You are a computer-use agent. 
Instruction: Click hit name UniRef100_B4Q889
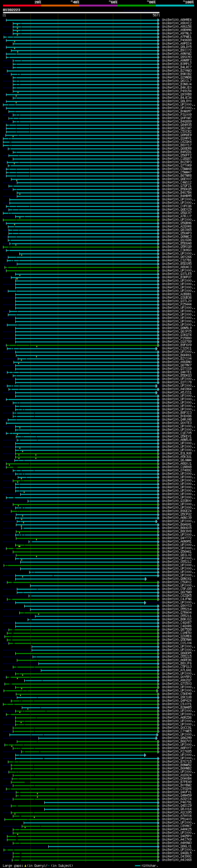(177, 121)
